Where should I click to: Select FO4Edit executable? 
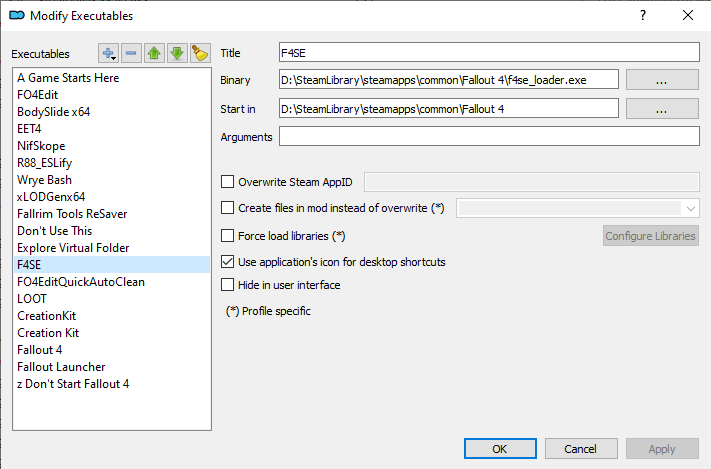point(112,95)
